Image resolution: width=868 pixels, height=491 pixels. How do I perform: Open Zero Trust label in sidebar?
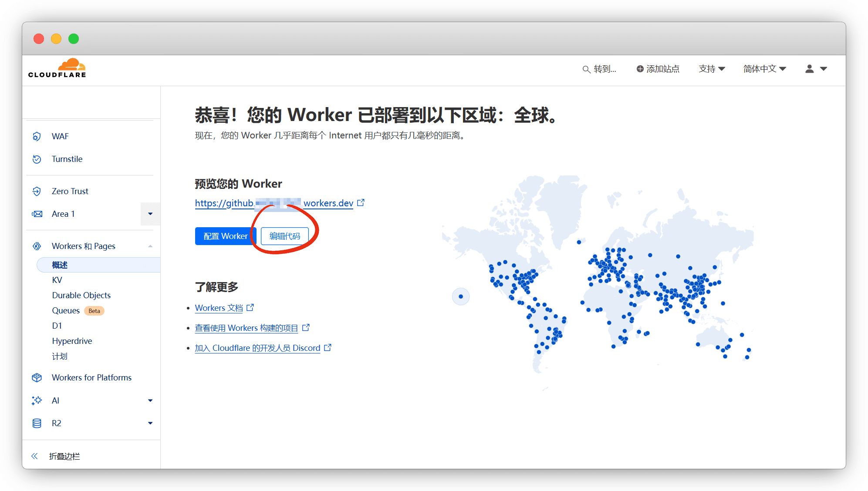click(x=70, y=191)
